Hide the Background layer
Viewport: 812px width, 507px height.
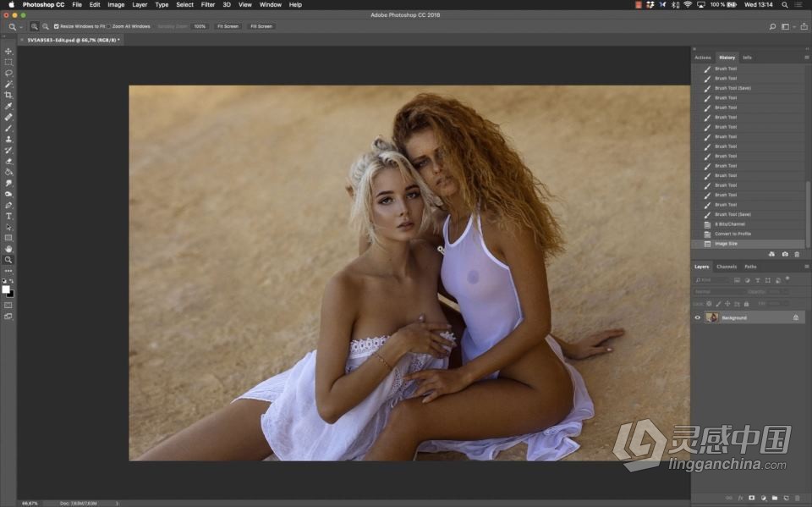tap(698, 317)
